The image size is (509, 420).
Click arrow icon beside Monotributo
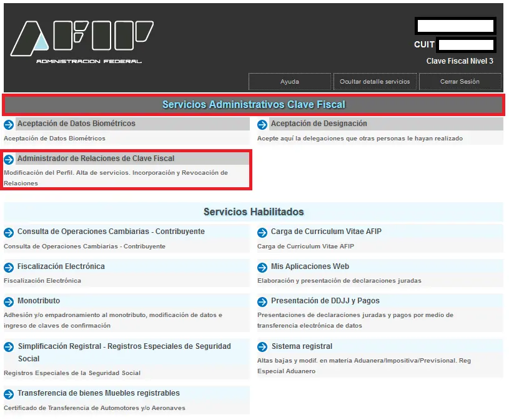click(9, 301)
